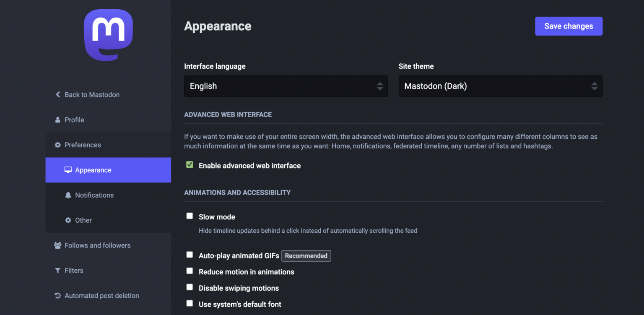644x315 pixels.
Task: Click the history icon beside Automated post deletion
Action: (58, 296)
